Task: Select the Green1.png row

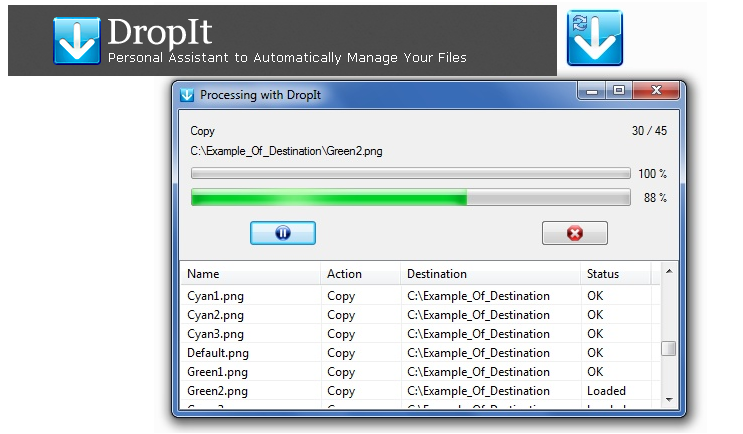Action: (x=420, y=372)
